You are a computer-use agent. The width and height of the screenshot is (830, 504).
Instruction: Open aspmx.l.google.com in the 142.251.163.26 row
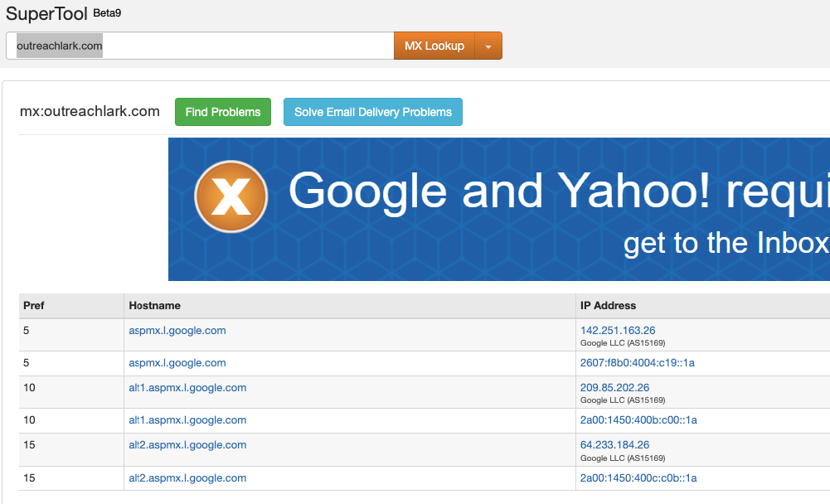[177, 331]
